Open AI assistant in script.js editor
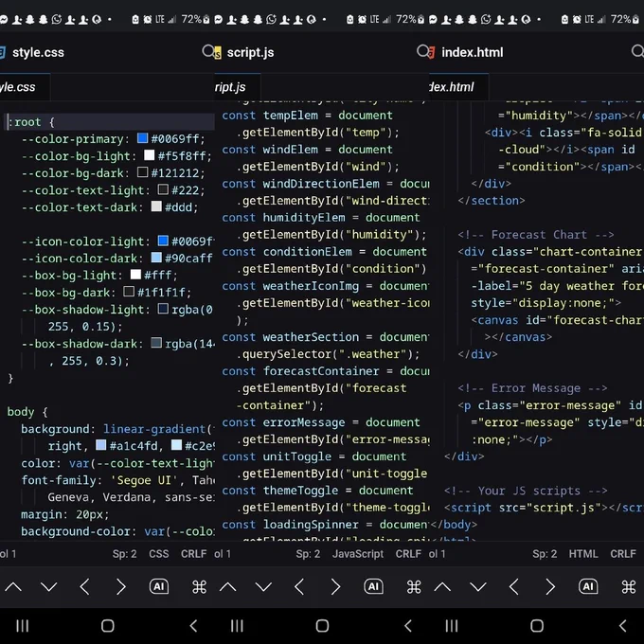The height and width of the screenshot is (644, 644). (x=374, y=587)
